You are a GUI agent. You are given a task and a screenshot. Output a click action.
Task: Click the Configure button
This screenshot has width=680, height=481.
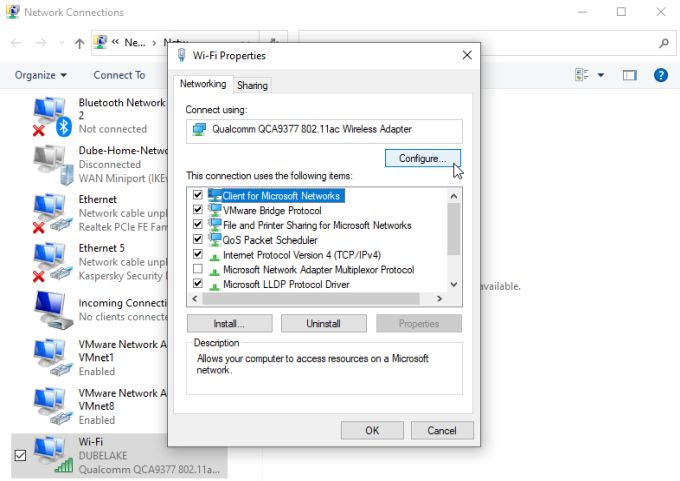(x=422, y=158)
